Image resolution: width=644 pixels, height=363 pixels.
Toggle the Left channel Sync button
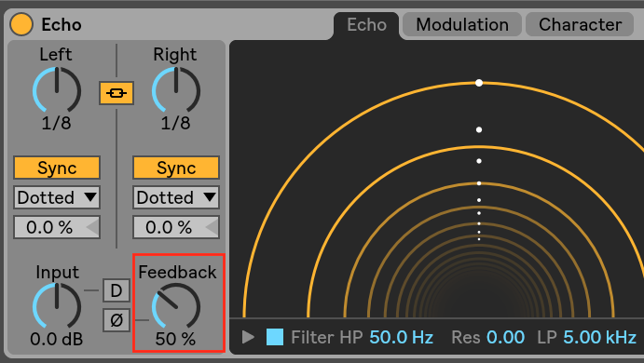(x=57, y=168)
